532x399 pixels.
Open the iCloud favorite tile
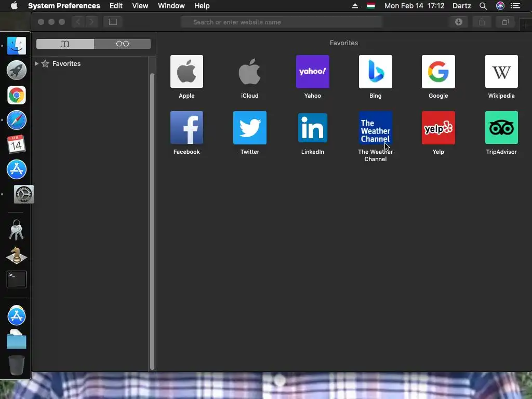tap(250, 72)
